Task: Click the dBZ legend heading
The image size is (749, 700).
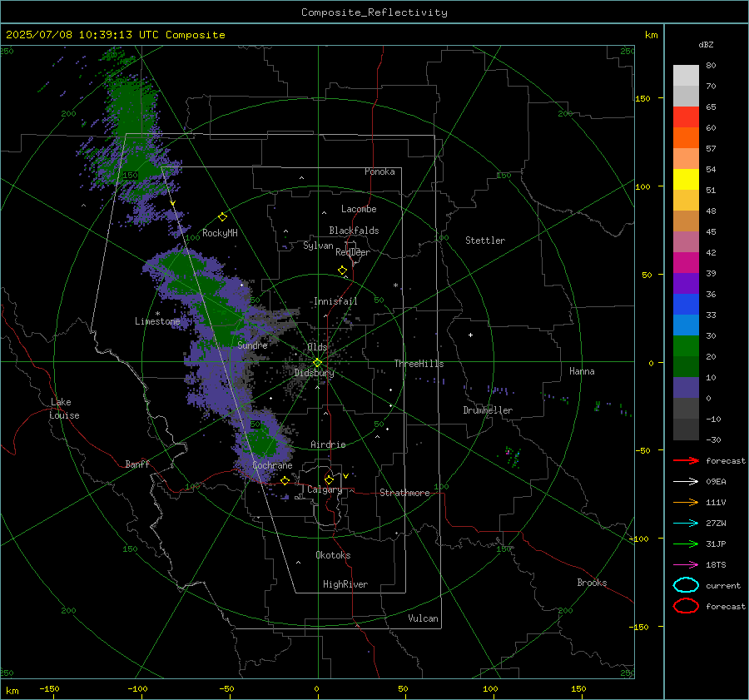Action: click(706, 44)
